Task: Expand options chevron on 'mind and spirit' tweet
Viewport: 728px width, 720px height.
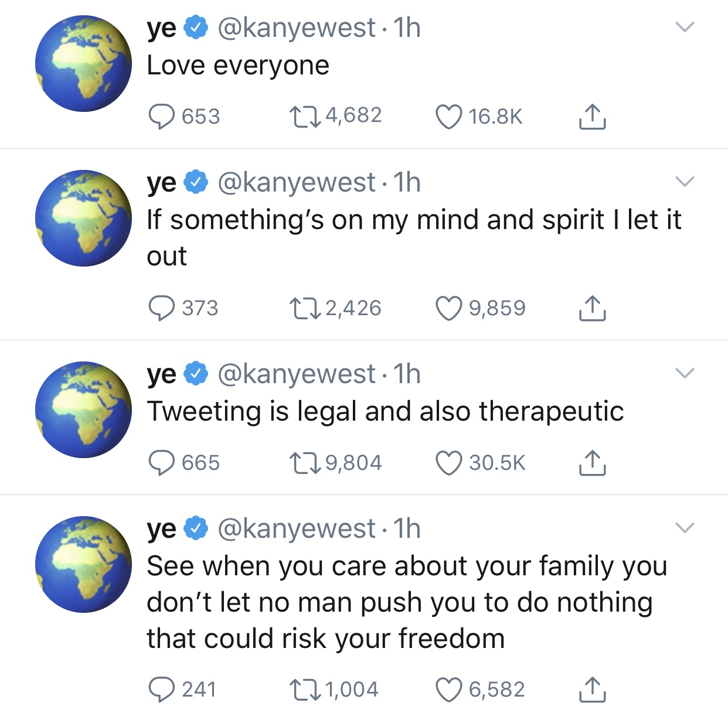Action: coord(685,181)
